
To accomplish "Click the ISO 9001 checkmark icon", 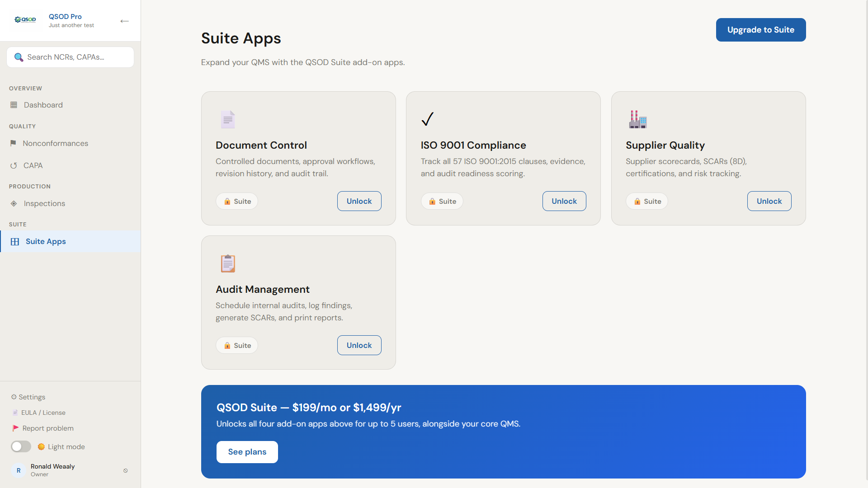I will [428, 119].
